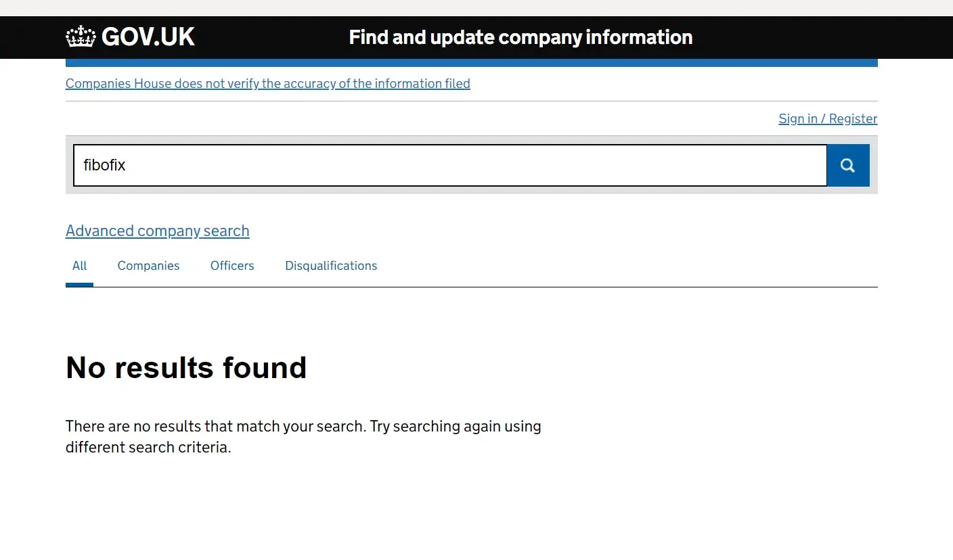Screen dimensions: 953x560
Task: Switch to the Disqualifications tab
Action: tap(331, 266)
